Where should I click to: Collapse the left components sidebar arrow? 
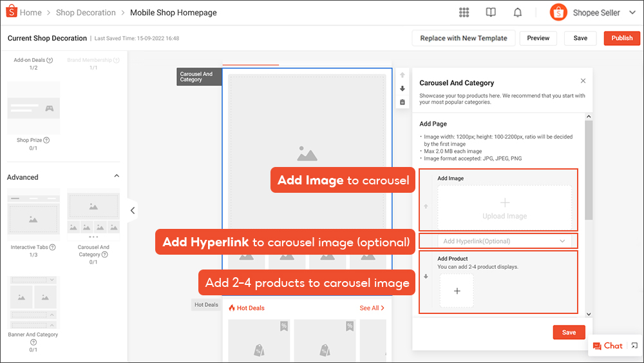click(x=132, y=210)
